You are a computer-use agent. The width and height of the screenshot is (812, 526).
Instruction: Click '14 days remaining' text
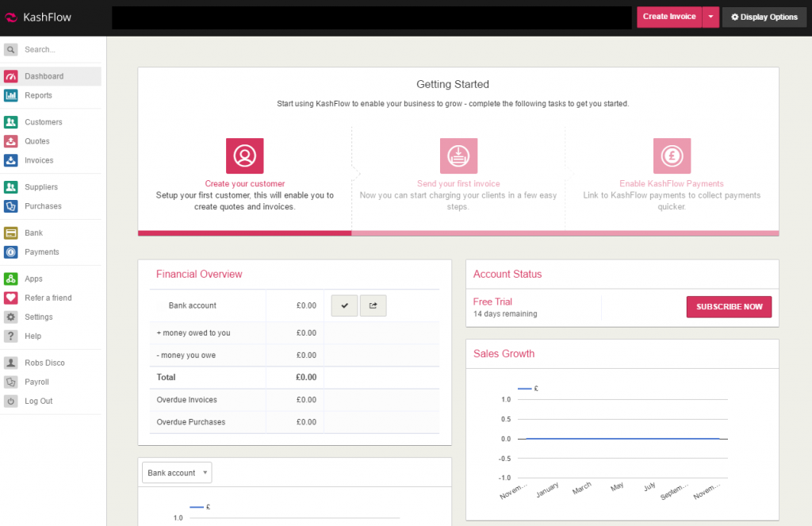click(505, 313)
